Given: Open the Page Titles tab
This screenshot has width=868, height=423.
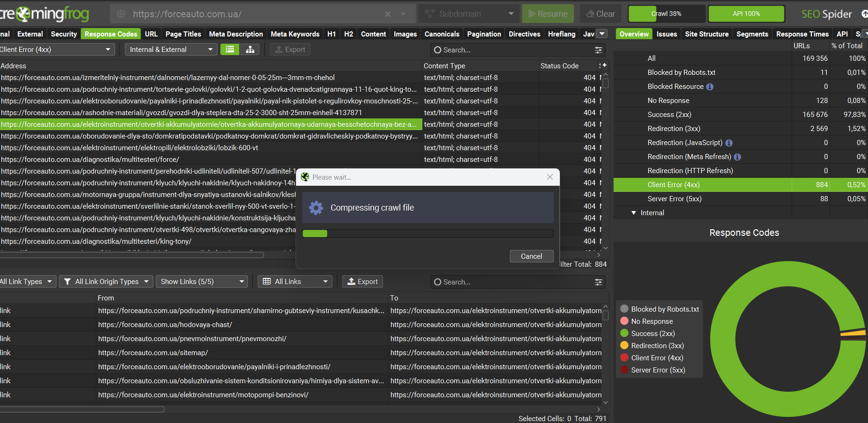Looking at the screenshot, I should tap(183, 34).
